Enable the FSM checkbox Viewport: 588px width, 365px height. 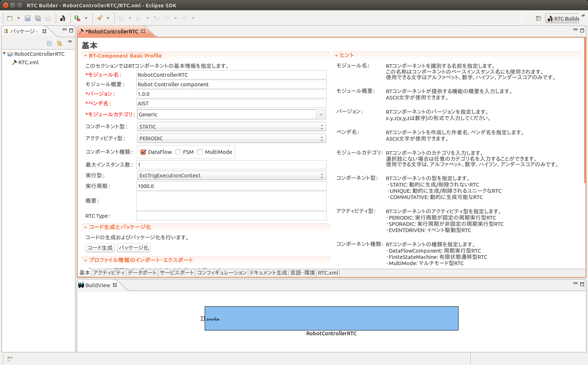(x=178, y=152)
